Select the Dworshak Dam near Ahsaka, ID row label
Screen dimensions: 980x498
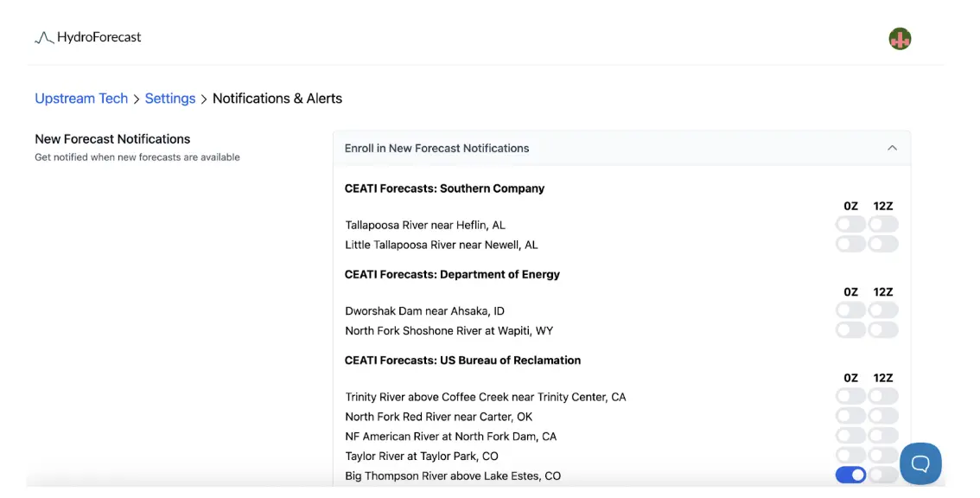click(424, 311)
